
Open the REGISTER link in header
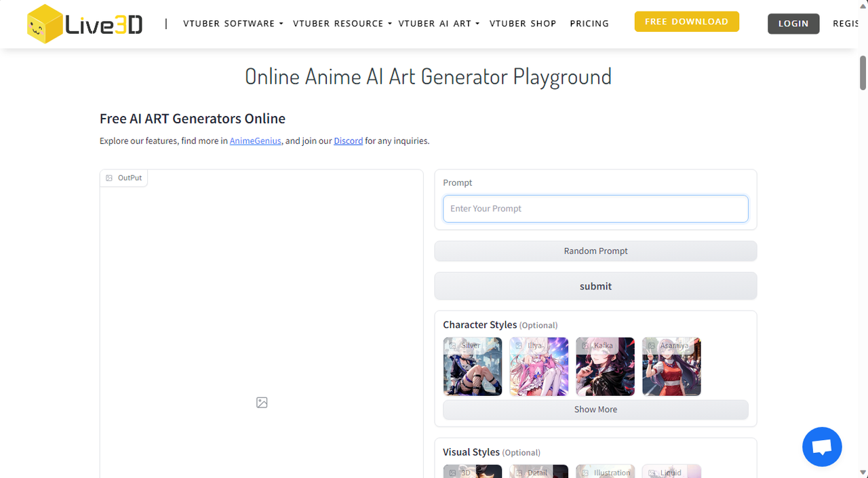pyautogui.click(x=846, y=24)
